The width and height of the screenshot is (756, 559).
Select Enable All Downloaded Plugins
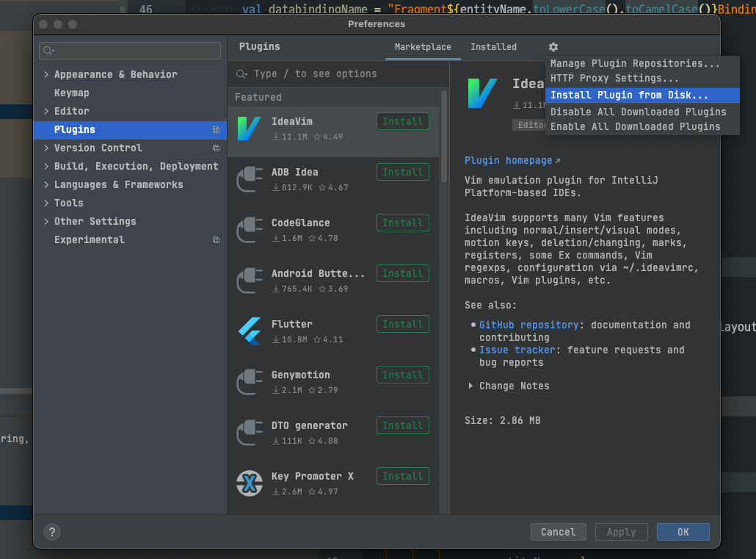point(642,126)
